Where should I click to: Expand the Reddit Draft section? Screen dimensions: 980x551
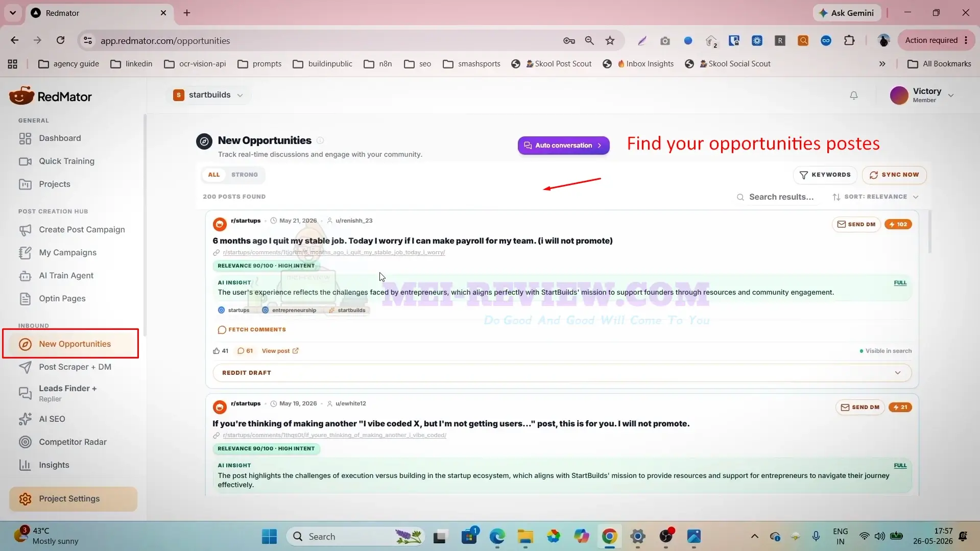coord(562,373)
